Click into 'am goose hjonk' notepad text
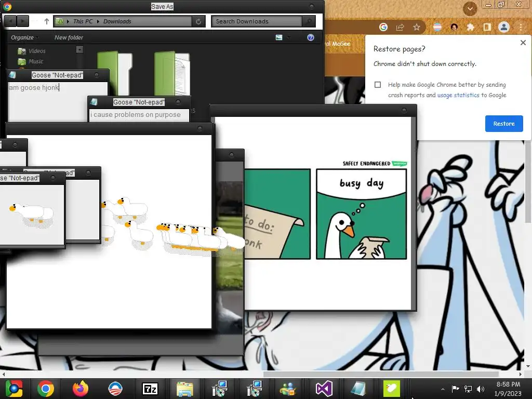 [34, 87]
